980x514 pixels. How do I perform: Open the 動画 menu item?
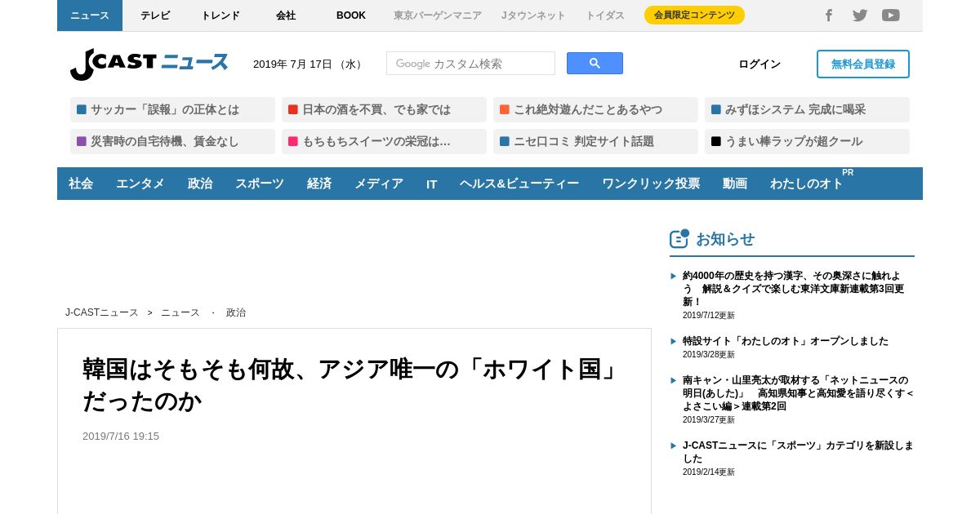point(735,184)
